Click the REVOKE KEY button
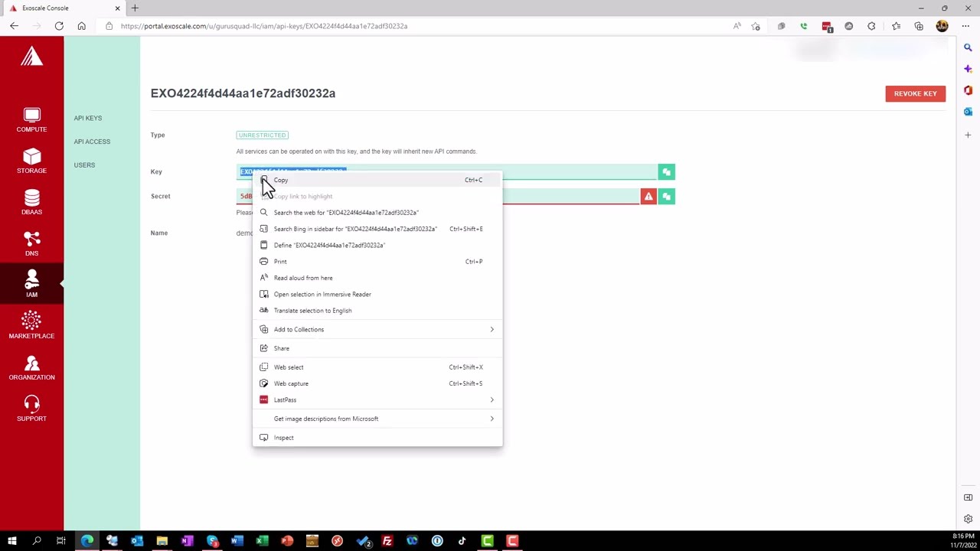Viewport: 980px width, 551px height. tap(915, 93)
